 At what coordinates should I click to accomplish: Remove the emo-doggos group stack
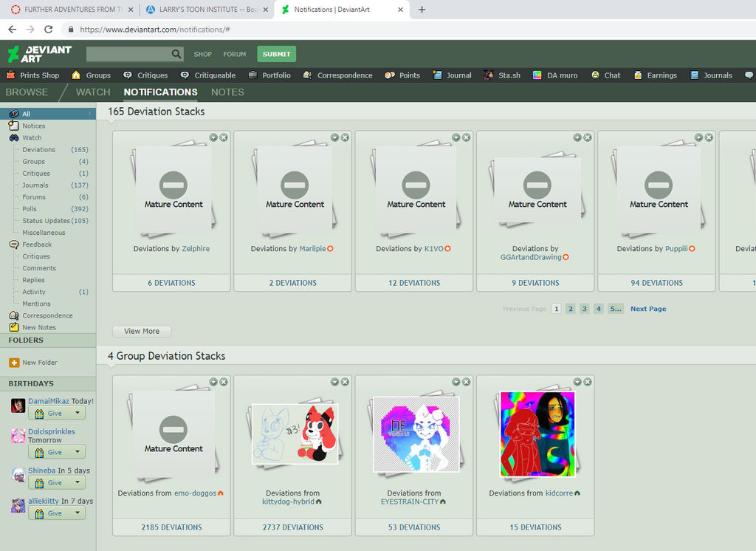coord(224,382)
